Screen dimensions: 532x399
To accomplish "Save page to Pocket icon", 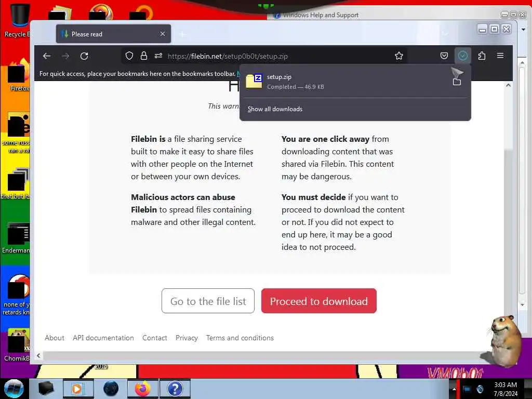I will (x=444, y=56).
